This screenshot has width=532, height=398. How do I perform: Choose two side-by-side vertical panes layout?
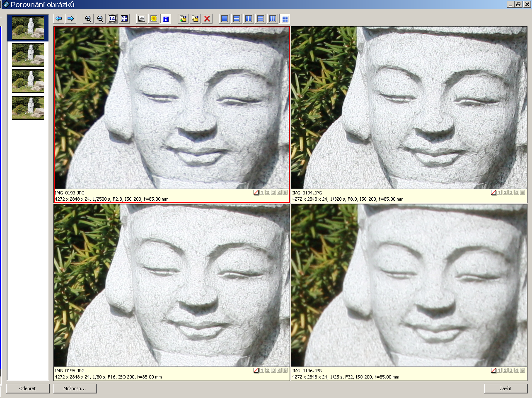tap(249, 19)
